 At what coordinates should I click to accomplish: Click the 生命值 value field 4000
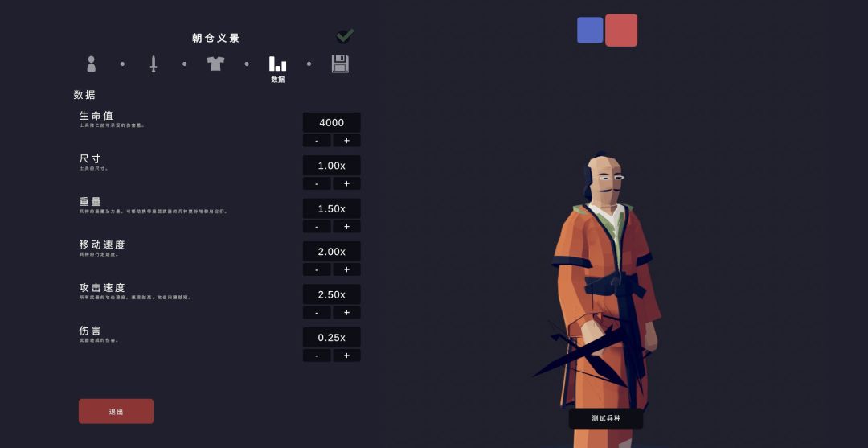point(332,122)
